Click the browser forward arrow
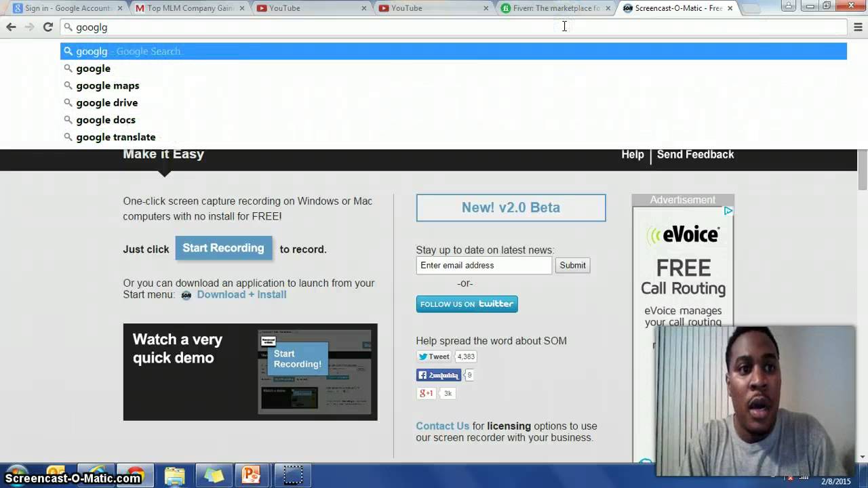 29,27
